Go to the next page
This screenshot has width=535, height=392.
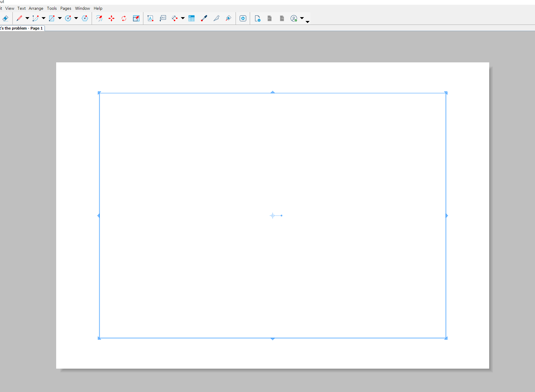tap(282, 18)
